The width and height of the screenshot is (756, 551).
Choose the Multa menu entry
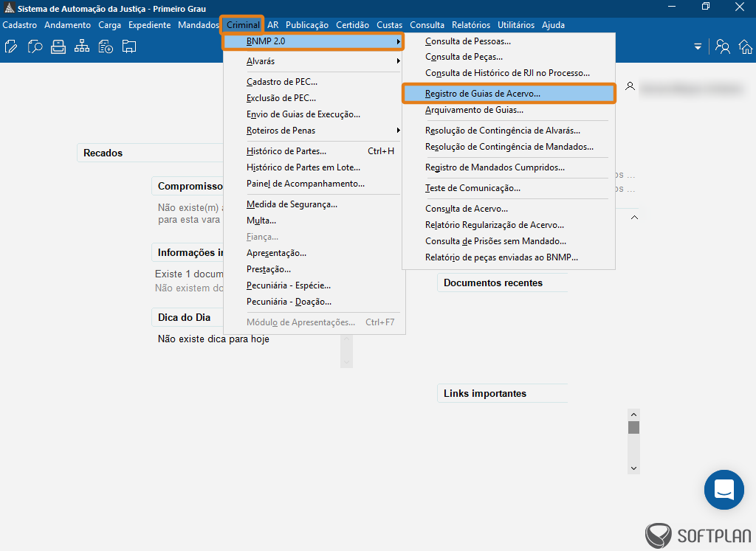[x=313, y=221]
